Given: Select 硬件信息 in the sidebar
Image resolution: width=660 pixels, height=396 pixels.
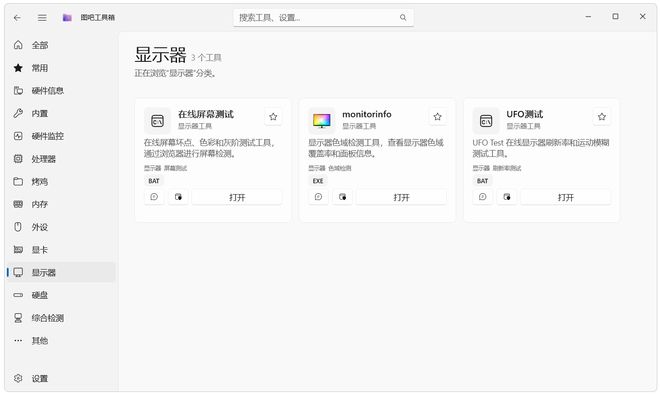Looking at the screenshot, I should [60, 90].
